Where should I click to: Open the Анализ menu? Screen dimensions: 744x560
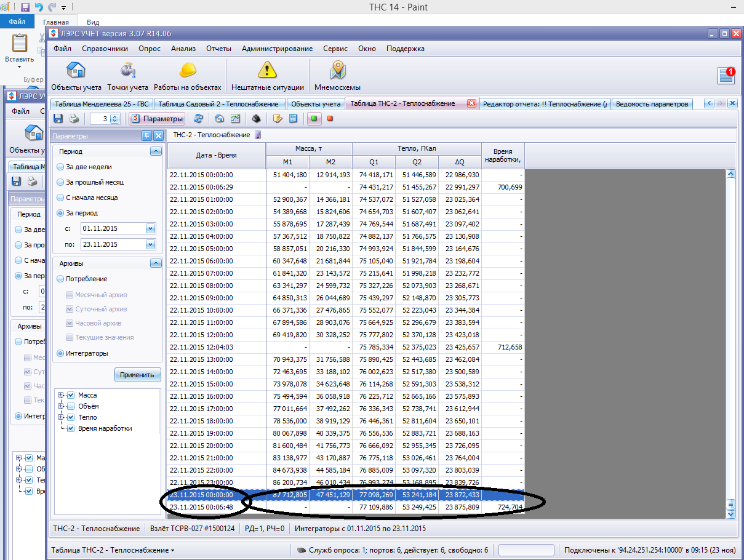[x=183, y=49]
